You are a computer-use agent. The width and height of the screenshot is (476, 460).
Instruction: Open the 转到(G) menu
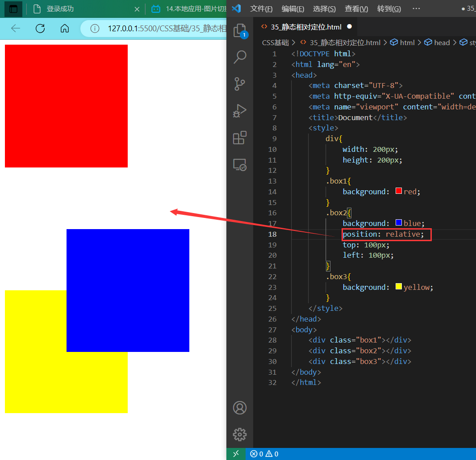pos(389,9)
